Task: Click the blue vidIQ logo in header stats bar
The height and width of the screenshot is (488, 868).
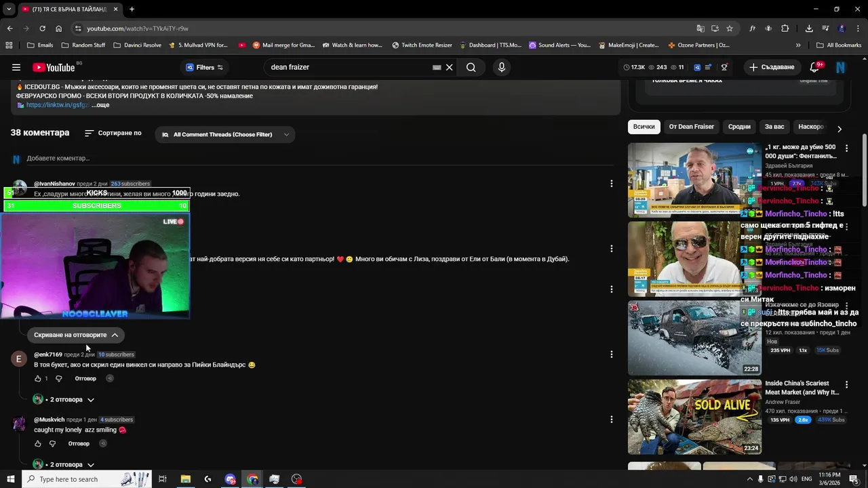Action: [x=696, y=67]
